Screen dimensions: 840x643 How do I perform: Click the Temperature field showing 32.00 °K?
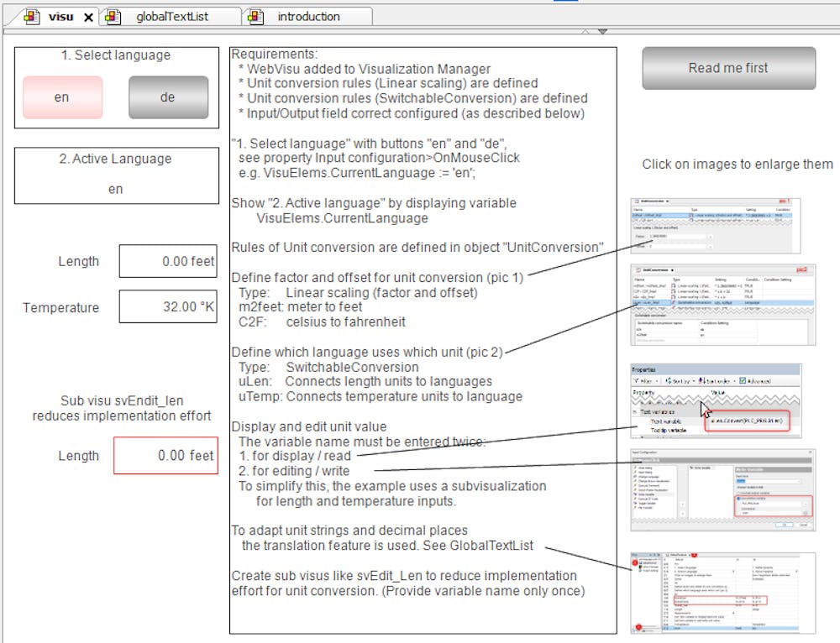[x=168, y=306]
